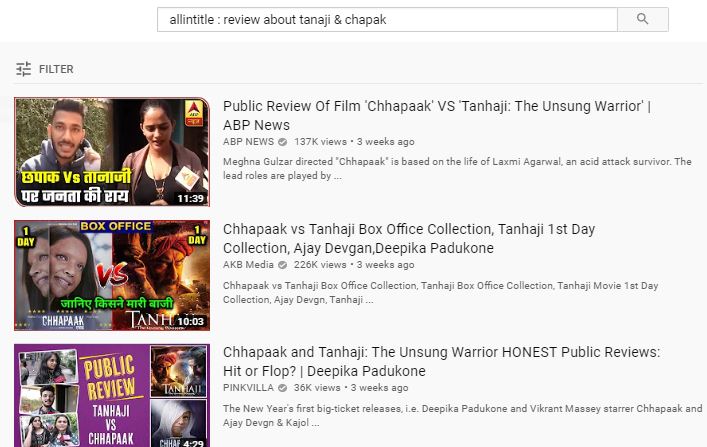The image size is (707, 447).
Task: Open the PINKVILLA channel
Action: pos(248,387)
